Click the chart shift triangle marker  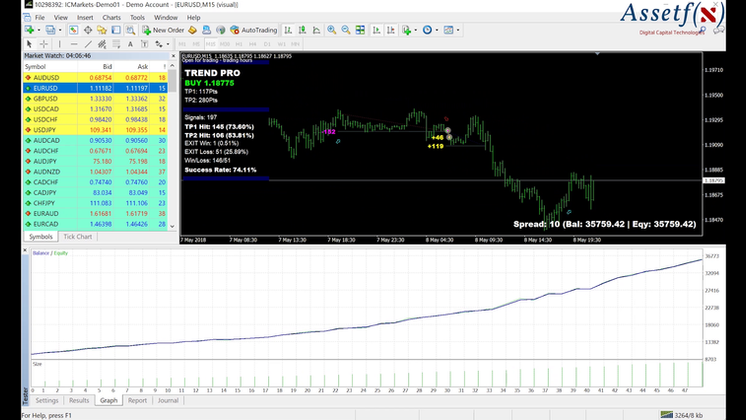[597, 54]
